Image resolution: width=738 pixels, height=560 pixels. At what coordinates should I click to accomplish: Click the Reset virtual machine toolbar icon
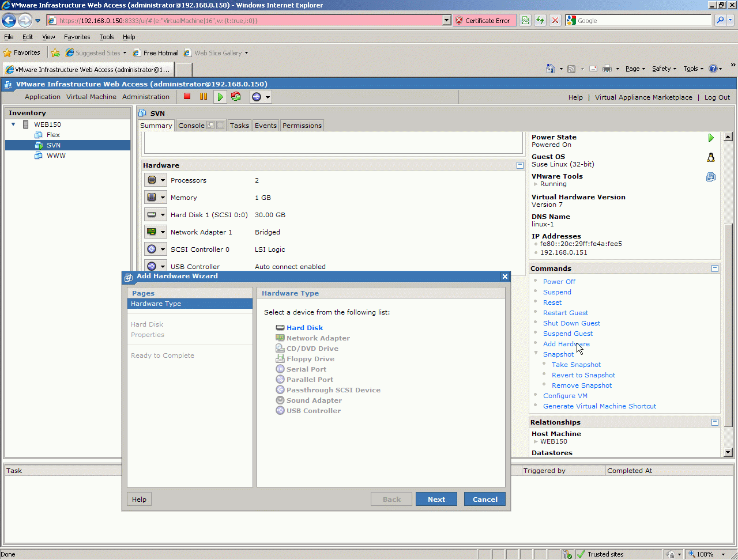tap(236, 96)
